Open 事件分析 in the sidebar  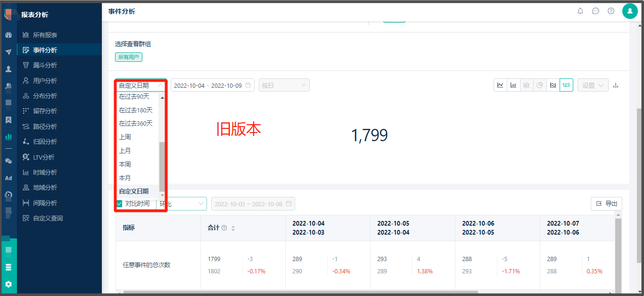(59, 50)
